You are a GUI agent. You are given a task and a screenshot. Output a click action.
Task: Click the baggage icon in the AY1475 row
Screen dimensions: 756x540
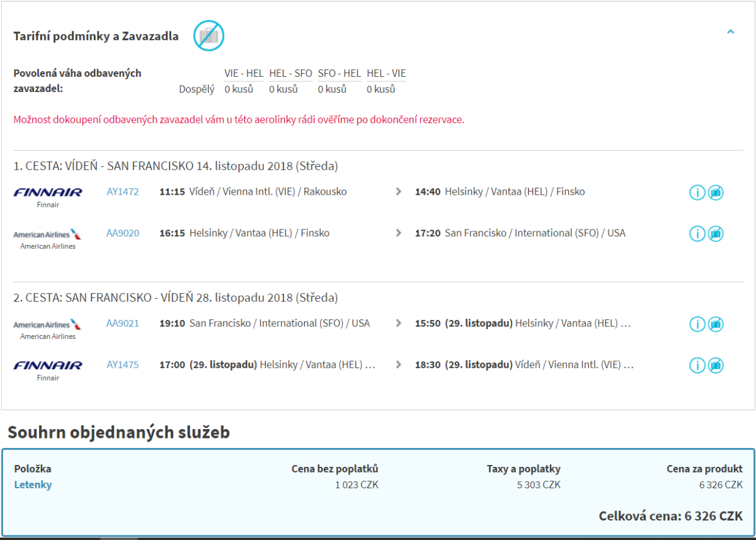click(715, 365)
